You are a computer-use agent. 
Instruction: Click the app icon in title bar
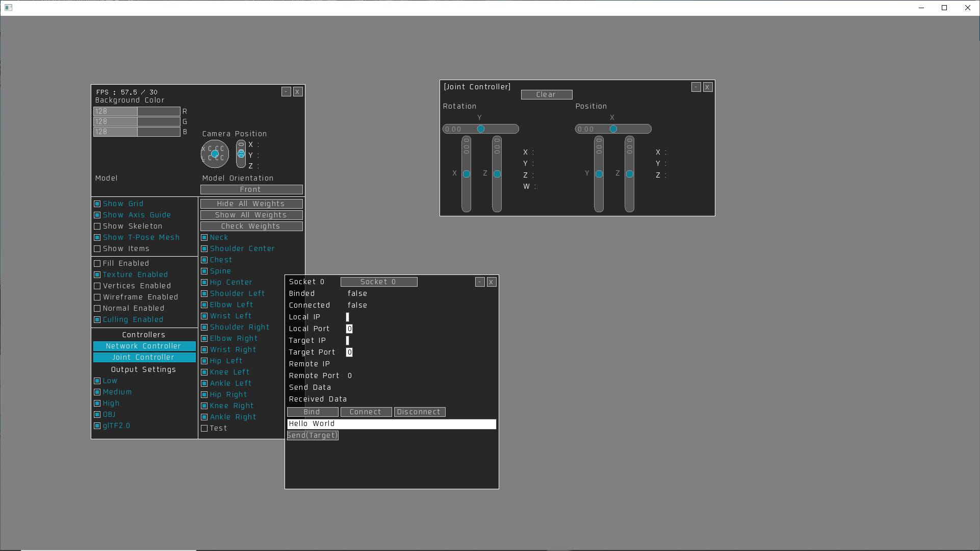pyautogui.click(x=8, y=8)
